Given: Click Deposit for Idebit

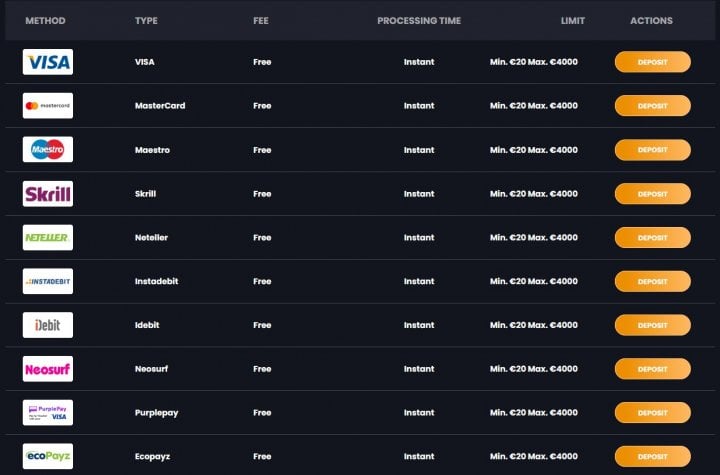Looking at the screenshot, I should (x=652, y=325).
